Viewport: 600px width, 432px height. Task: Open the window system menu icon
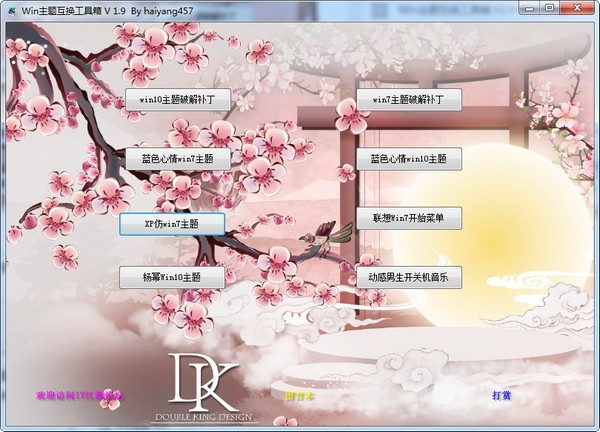pyautogui.click(x=12, y=11)
